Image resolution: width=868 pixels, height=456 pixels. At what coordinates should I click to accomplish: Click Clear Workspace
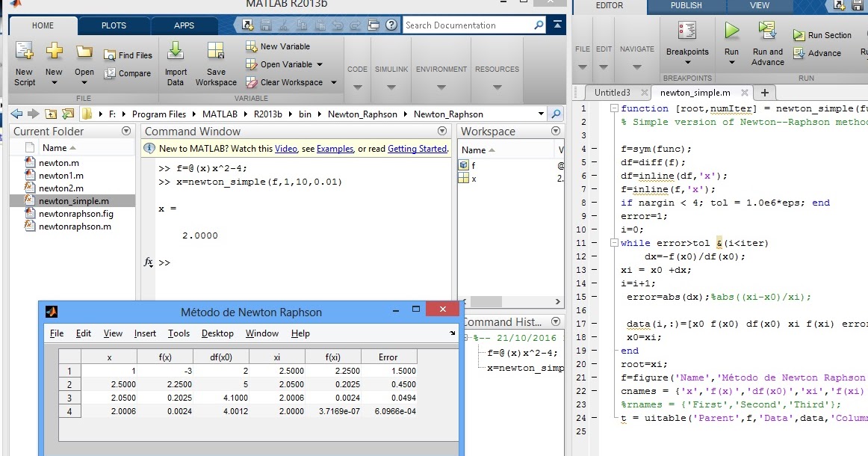(285, 82)
